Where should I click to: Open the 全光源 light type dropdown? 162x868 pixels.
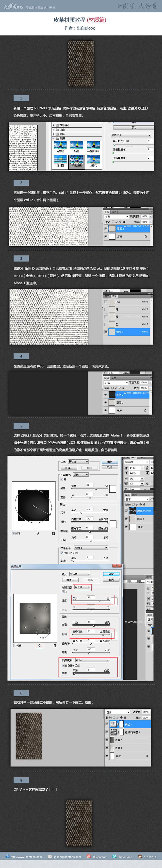point(82,587)
